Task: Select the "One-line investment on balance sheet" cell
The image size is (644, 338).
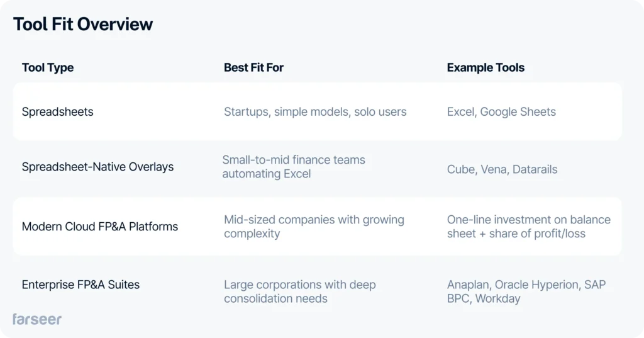Action: tap(528, 227)
